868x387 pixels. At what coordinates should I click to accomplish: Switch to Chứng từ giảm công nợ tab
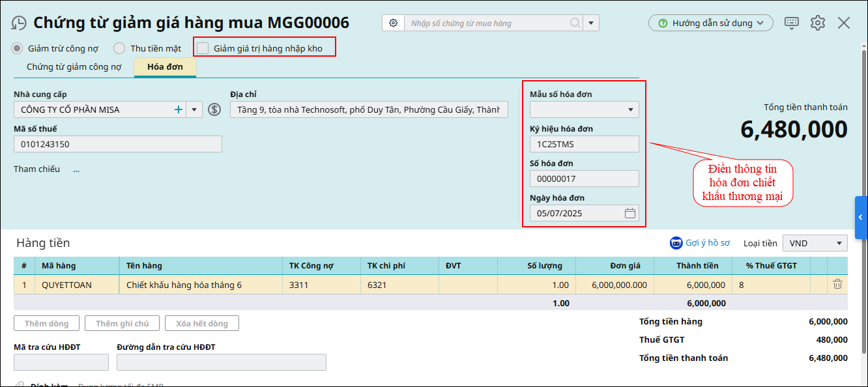(x=74, y=67)
